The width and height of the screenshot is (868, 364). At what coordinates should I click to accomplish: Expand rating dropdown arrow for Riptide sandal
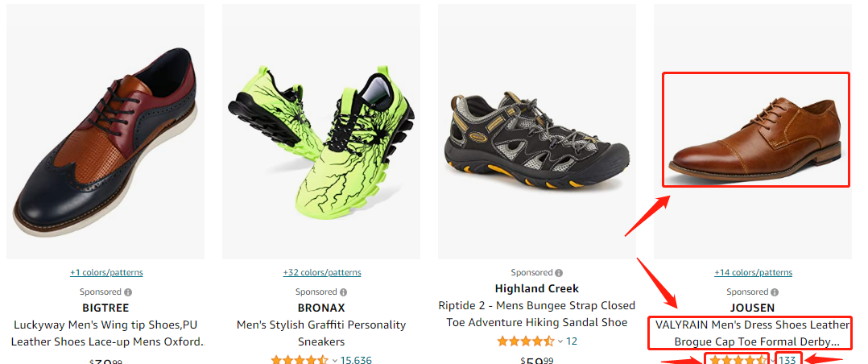[x=560, y=341]
